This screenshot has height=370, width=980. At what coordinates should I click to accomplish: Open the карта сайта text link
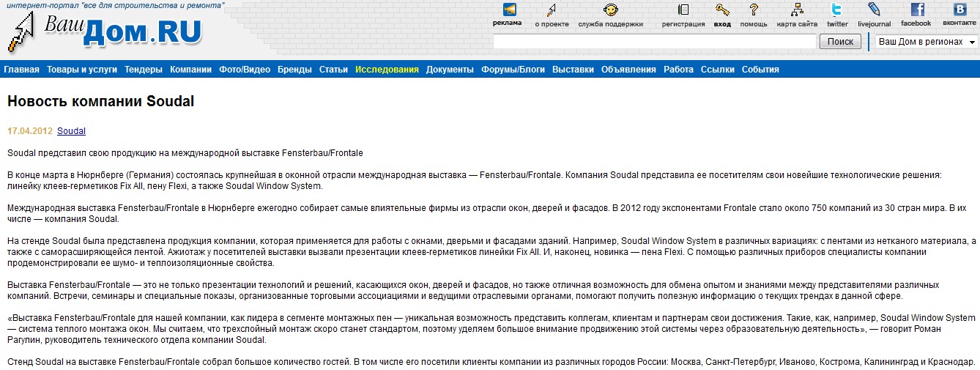[797, 24]
